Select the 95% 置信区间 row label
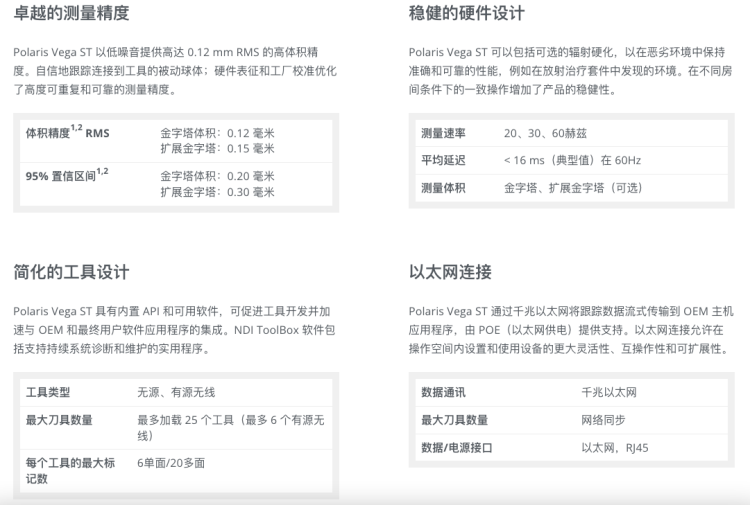Image resolution: width=750 pixels, height=505 pixels. pyautogui.click(x=67, y=175)
